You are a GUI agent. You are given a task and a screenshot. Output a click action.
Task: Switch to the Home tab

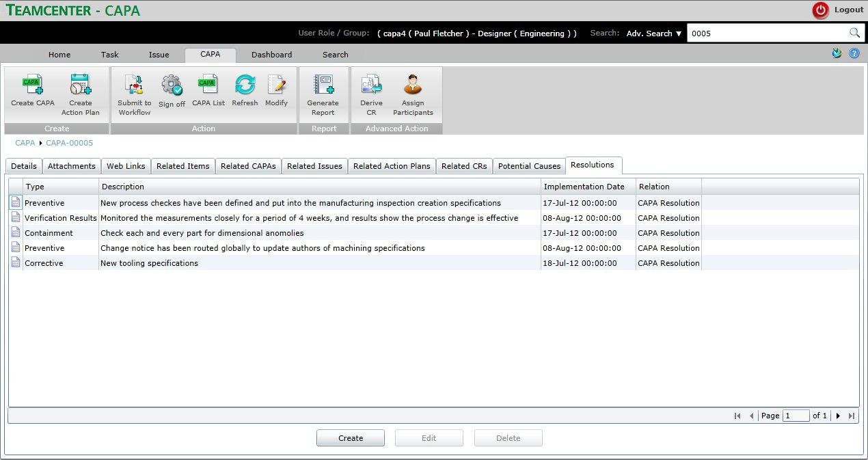tap(59, 55)
